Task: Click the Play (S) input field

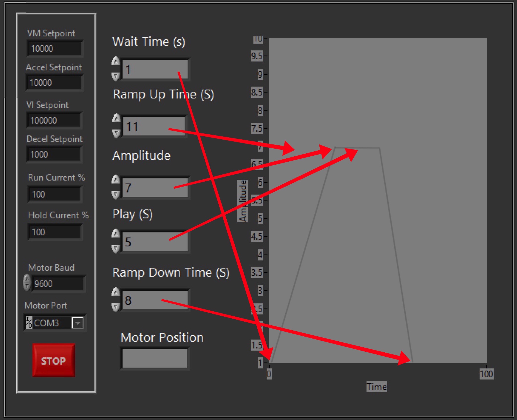Action: (155, 241)
